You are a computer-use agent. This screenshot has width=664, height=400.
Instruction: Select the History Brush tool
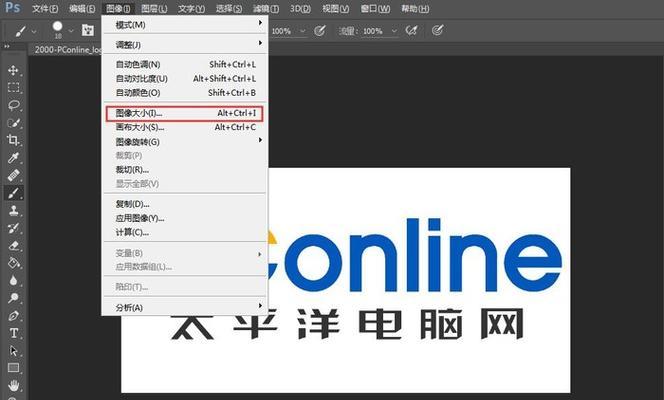(x=13, y=228)
